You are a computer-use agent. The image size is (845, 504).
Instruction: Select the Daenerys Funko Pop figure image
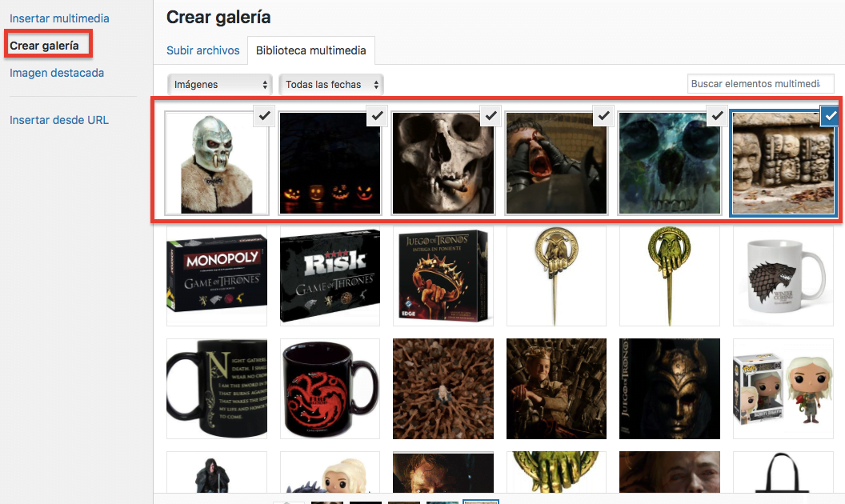[783, 389]
